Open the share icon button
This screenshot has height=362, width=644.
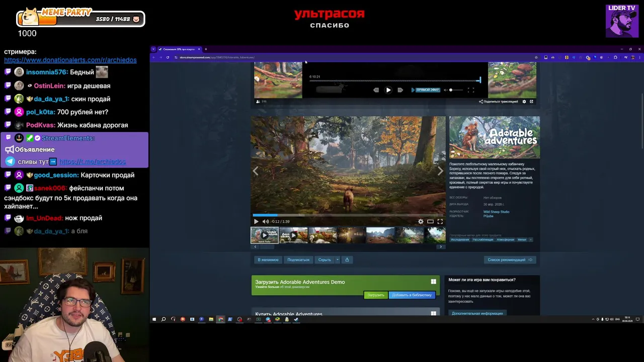click(x=347, y=260)
